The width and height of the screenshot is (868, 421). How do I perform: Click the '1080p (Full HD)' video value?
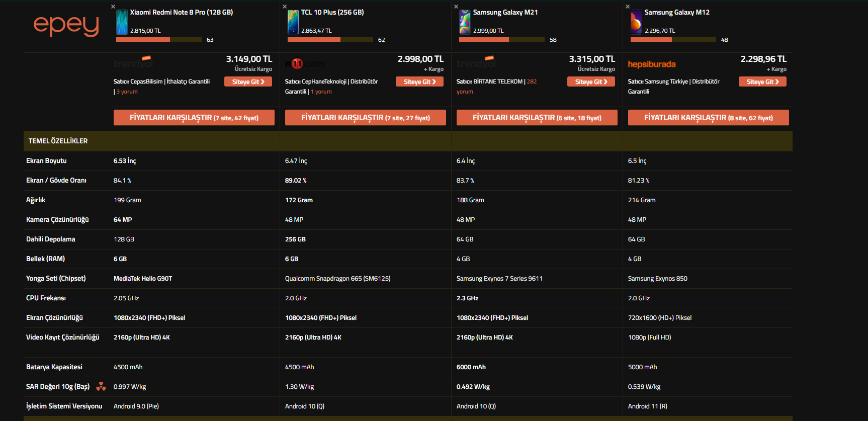650,337
